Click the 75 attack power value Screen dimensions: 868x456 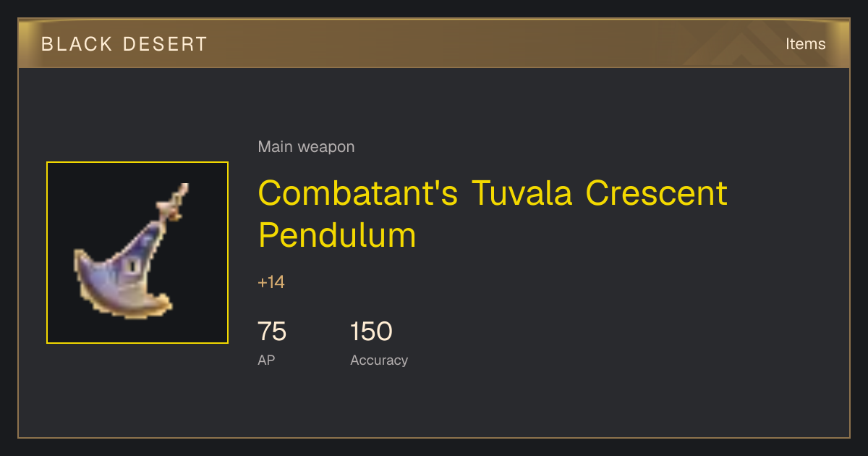tap(272, 332)
